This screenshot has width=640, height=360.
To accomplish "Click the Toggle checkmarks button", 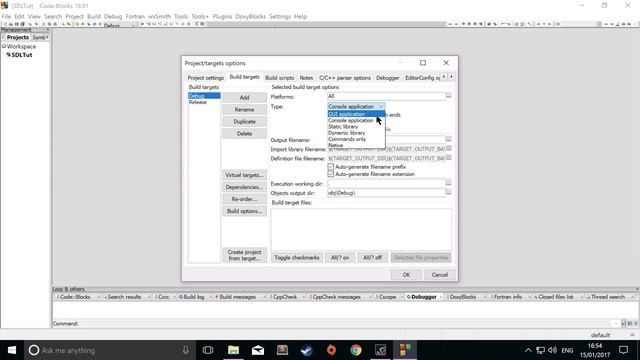I will point(296,258).
